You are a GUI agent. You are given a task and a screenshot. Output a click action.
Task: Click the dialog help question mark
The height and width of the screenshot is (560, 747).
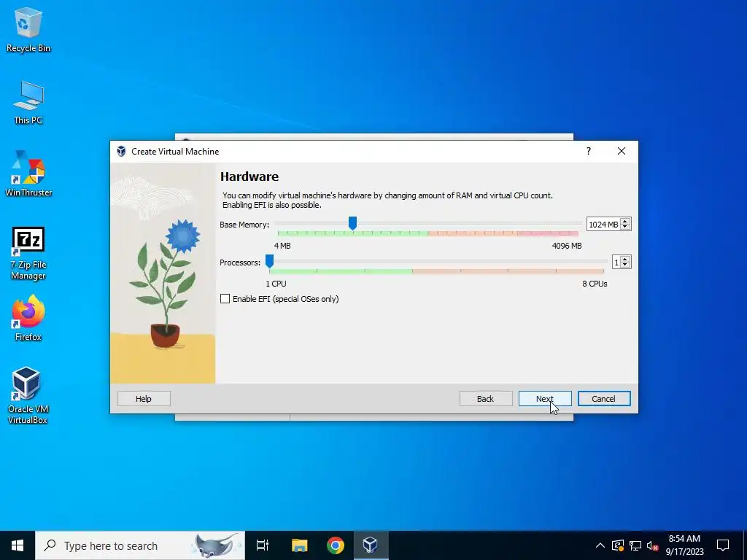point(589,151)
